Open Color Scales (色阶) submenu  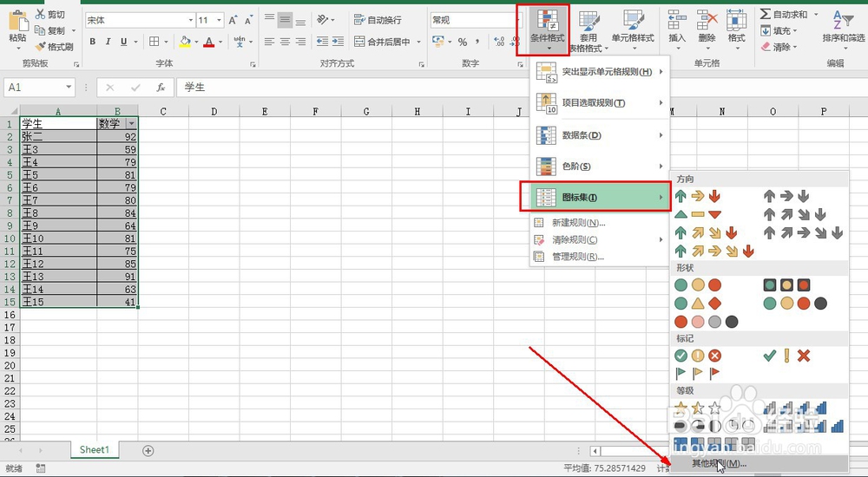(600, 166)
